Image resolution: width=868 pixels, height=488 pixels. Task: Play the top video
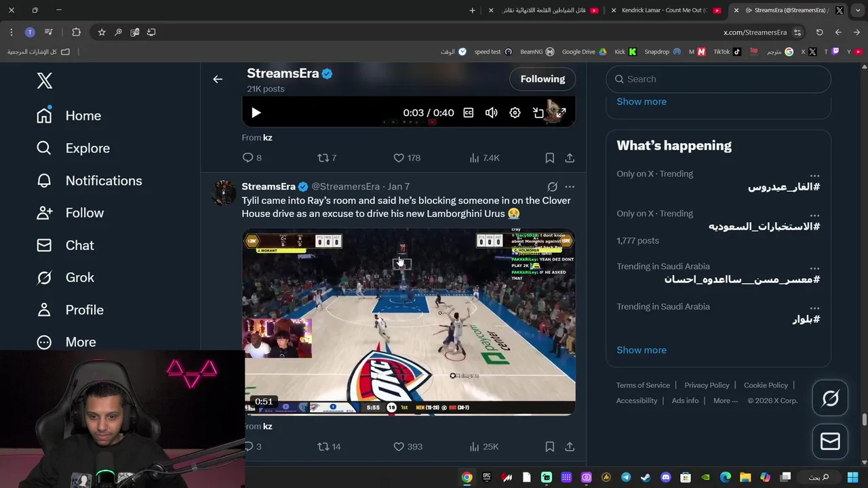(256, 113)
